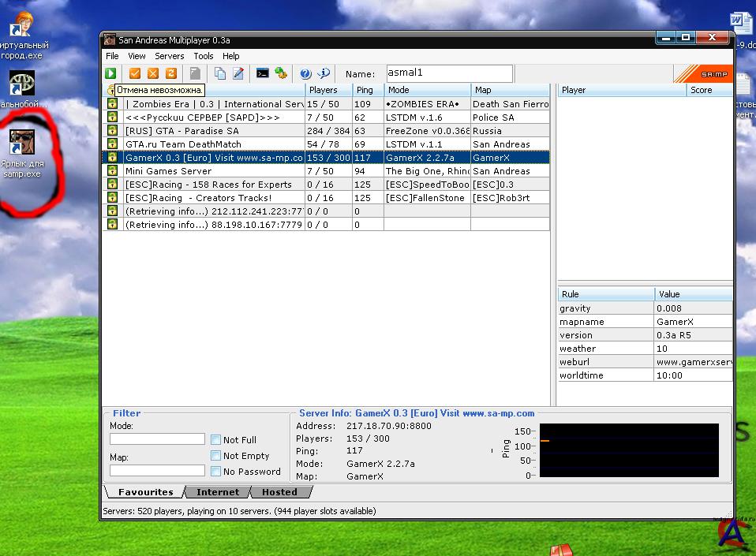Viewport: 756px width, 556px height.
Task: Click the Copy Server Info icon
Action: (x=220, y=73)
